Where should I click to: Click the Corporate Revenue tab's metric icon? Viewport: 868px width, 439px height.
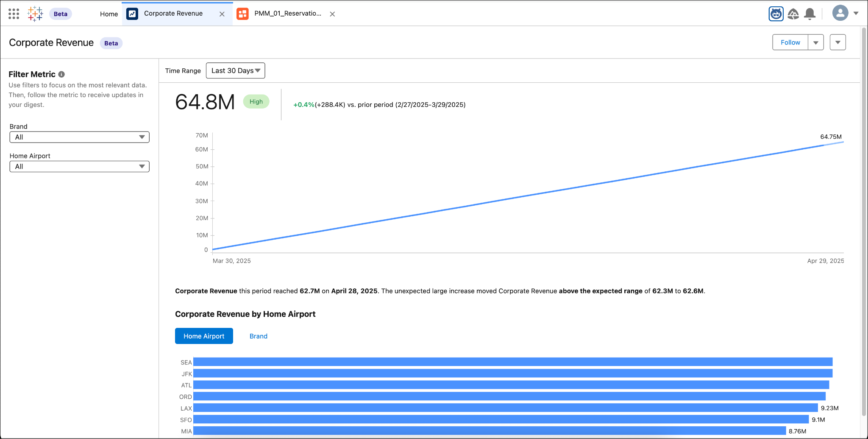coord(132,14)
